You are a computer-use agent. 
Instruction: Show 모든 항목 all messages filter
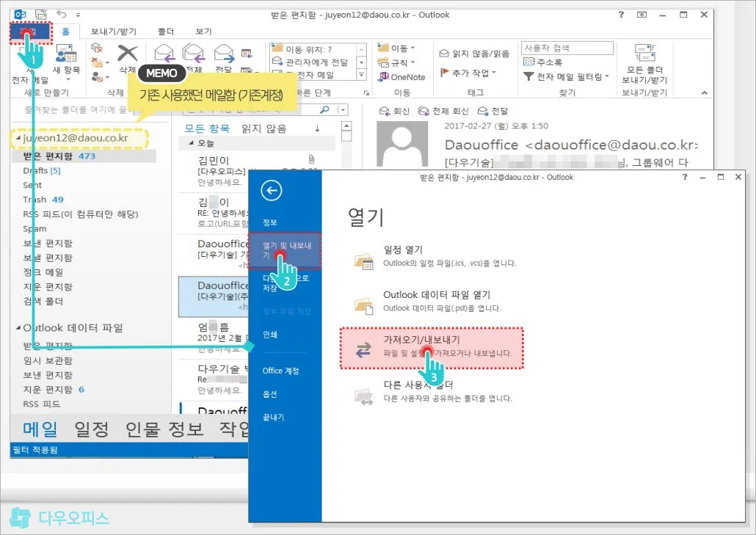[207, 128]
